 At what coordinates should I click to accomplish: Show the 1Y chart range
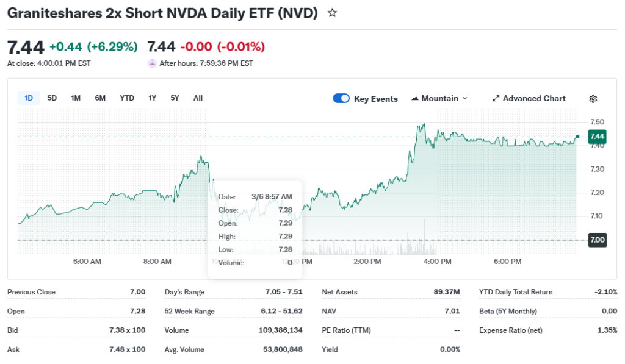pos(152,98)
